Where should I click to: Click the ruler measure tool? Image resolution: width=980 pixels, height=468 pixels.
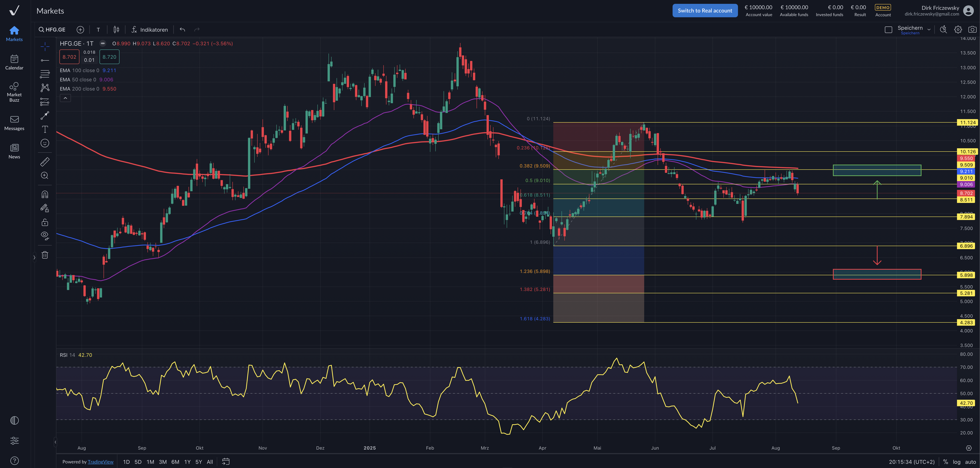point(45,162)
